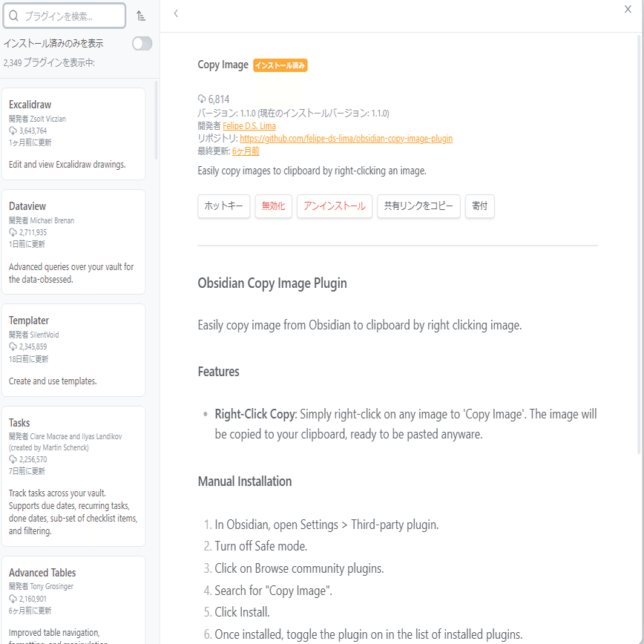644x644 pixels.
Task: Click the Copy Image plugin title
Action: tap(223, 65)
